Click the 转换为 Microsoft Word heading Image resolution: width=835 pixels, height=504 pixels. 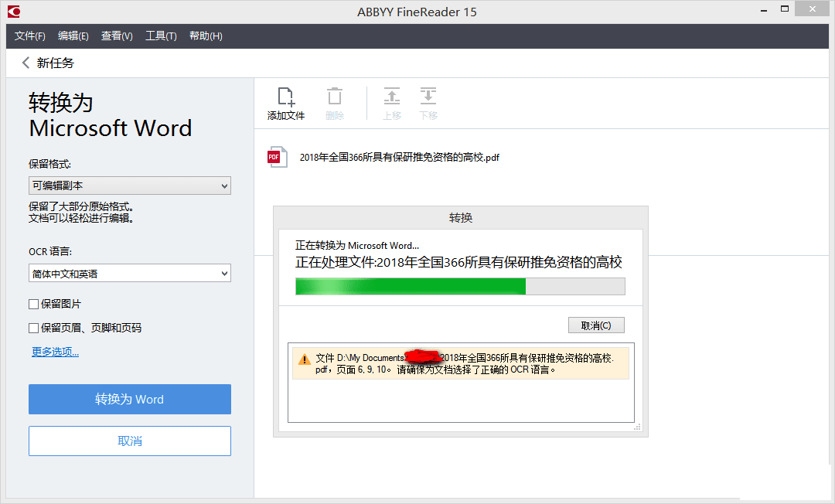[111, 115]
